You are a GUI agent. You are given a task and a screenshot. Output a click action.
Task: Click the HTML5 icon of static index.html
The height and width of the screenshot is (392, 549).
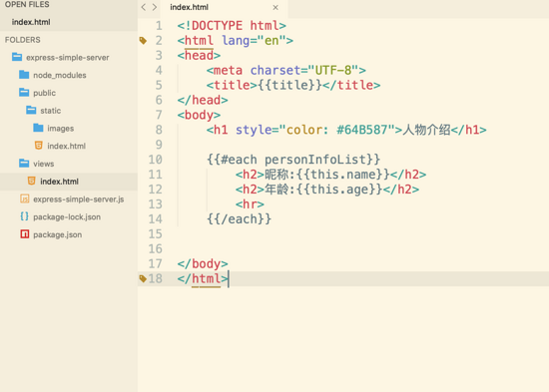39,146
